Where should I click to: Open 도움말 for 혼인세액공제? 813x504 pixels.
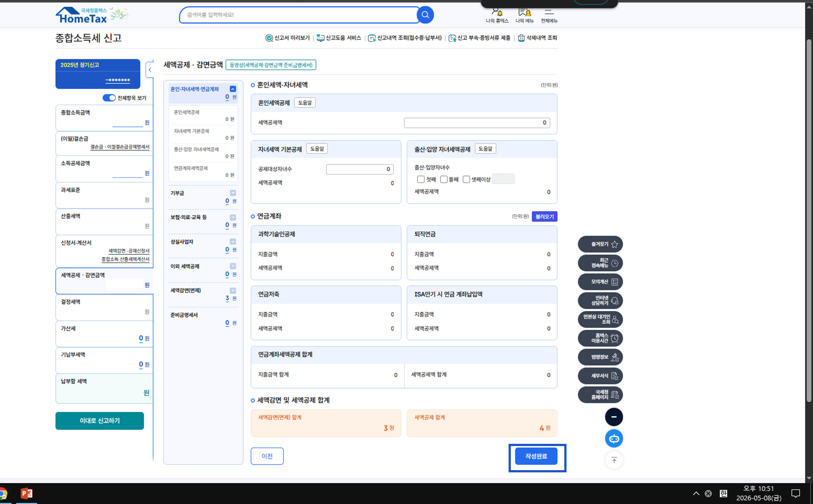click(305, 103)
